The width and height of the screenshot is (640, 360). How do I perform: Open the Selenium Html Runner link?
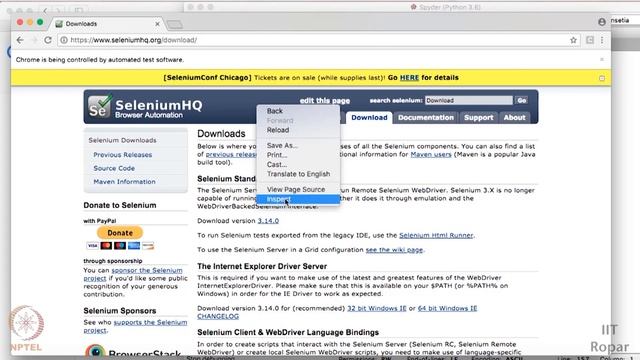click(x=436, y=235)
